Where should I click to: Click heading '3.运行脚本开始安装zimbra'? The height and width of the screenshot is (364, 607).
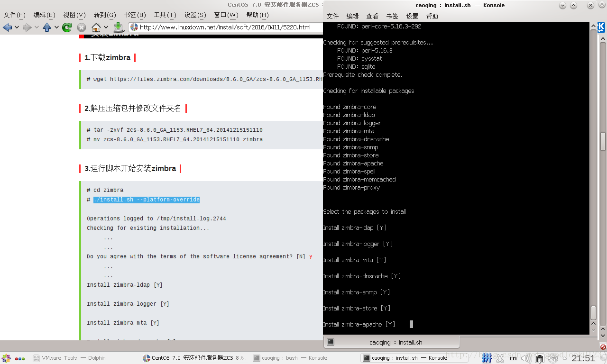[130, 169]
